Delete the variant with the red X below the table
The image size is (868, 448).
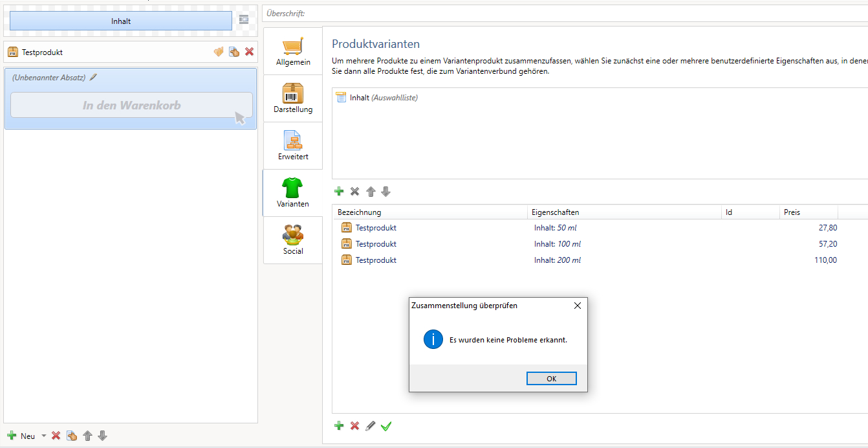coord(354,426)
